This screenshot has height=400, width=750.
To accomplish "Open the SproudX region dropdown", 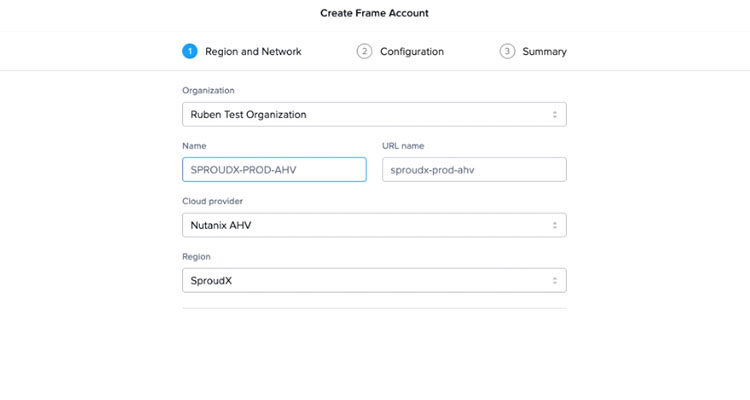I will pos(374,281).
